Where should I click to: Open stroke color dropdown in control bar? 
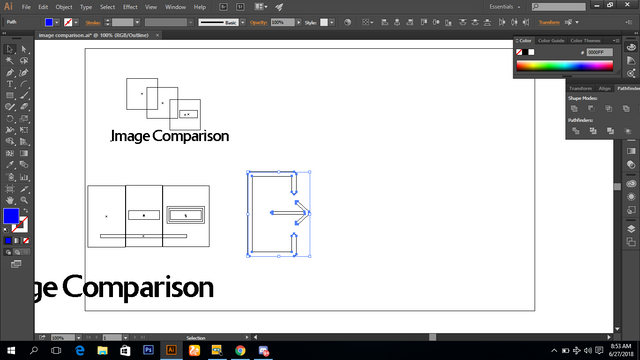click(76, 22)
